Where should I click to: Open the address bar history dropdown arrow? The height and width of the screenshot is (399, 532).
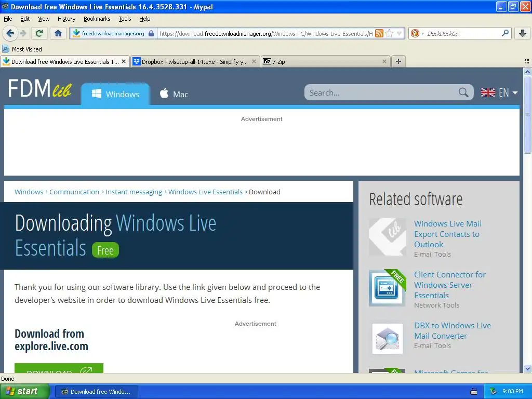[400, 33]
